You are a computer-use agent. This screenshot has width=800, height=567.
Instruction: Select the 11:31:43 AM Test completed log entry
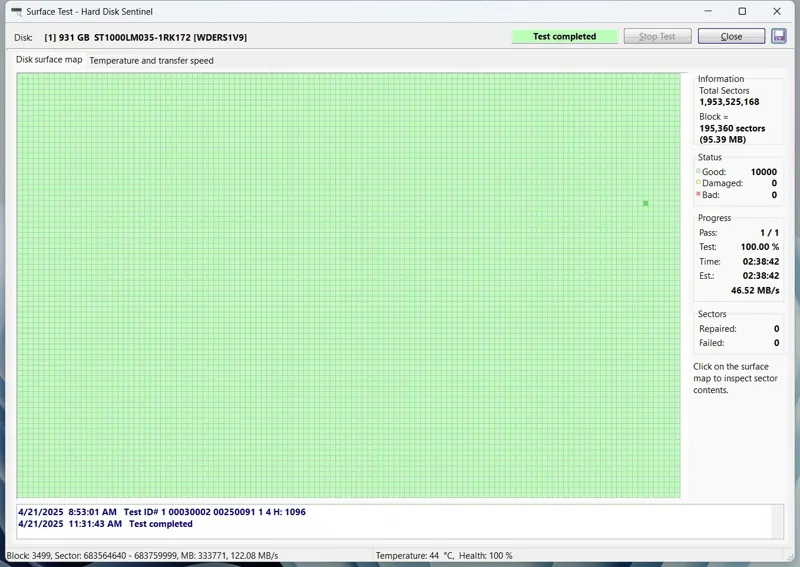106,524
